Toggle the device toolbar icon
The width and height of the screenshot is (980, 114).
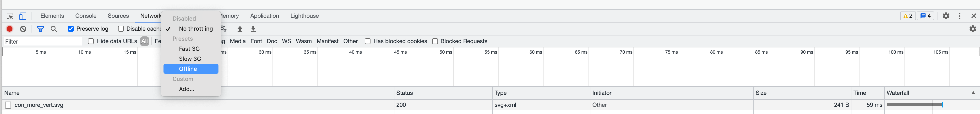tap(23, 16)
